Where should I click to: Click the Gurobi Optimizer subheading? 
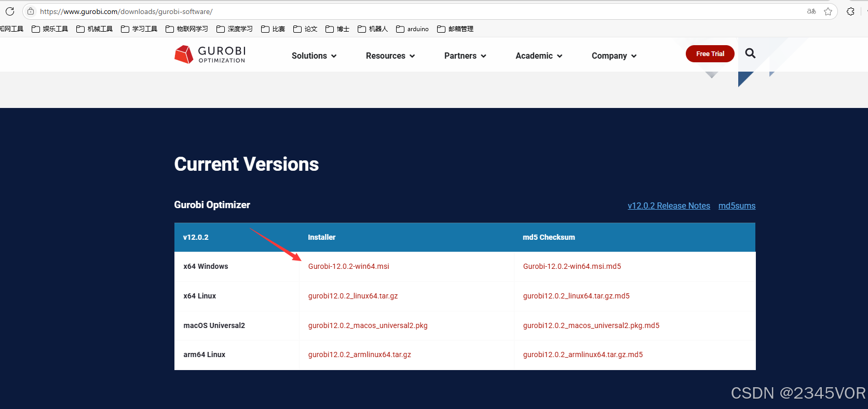pyautogui.click(x=212, y=204)
